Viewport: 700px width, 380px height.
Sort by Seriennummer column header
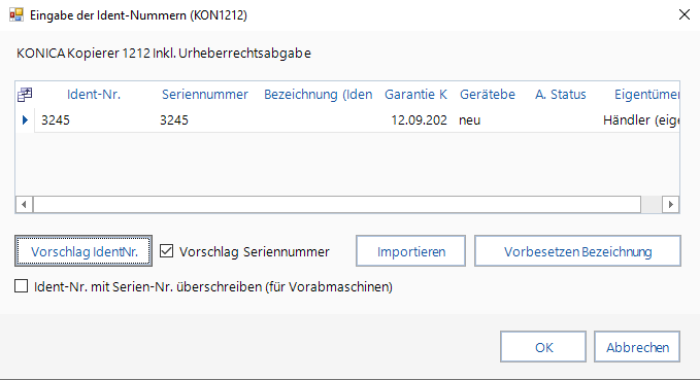coord(205,94)
